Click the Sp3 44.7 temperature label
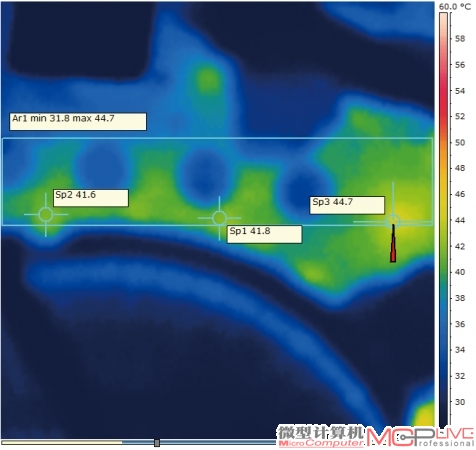 click(347, 205)
